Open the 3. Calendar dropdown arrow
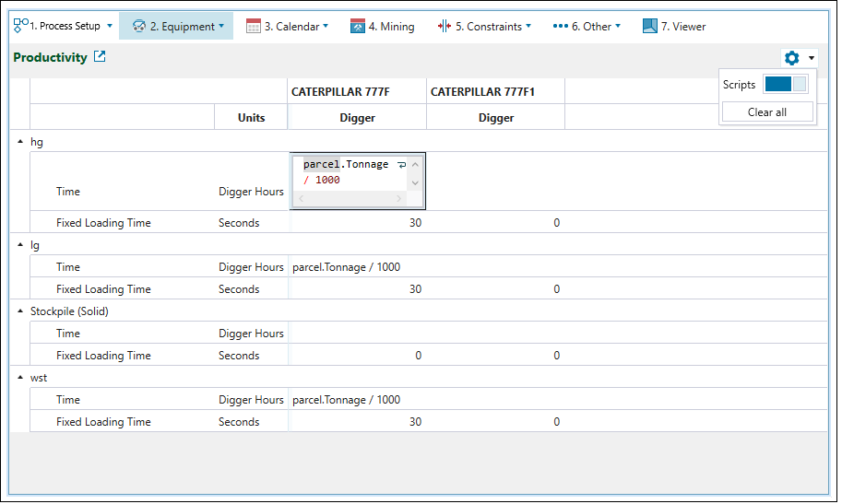 click(326, 26)
